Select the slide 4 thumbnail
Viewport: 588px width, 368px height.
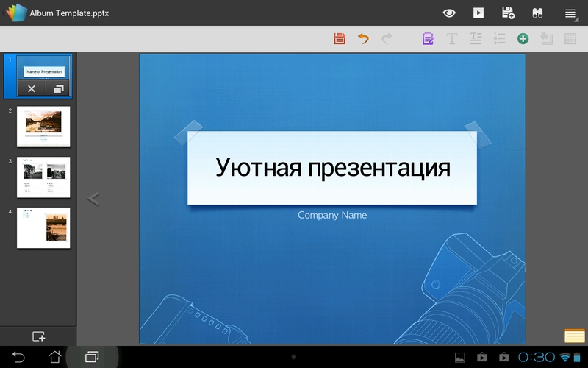[x=43, y=228]
